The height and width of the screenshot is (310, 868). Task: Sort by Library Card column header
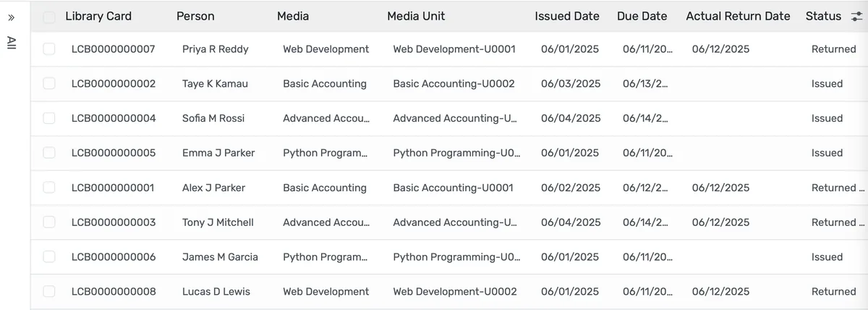(98, 16)
